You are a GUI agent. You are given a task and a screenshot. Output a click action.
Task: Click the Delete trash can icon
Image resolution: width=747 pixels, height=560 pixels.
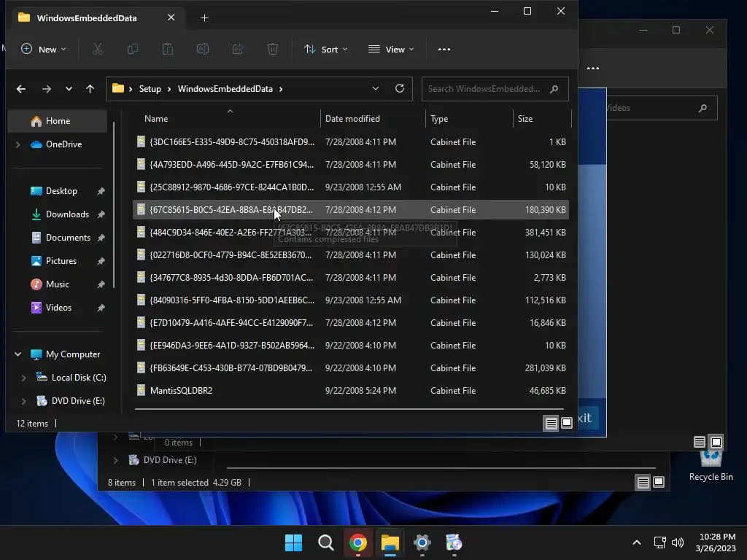(273, 49)
